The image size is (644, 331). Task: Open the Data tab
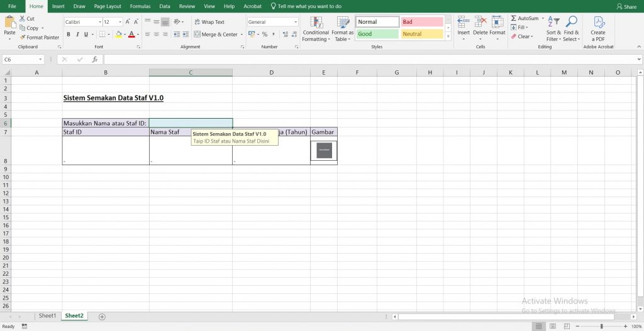(x=165, y=6)
